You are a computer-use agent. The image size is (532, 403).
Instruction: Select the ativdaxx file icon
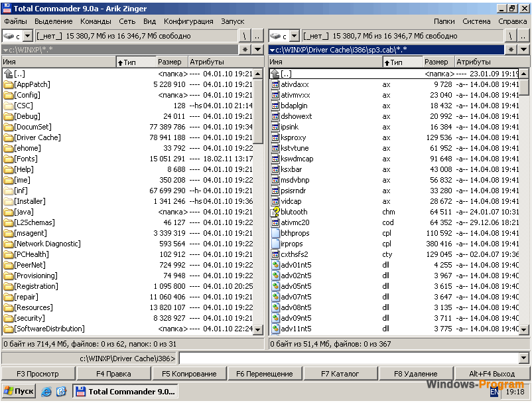(x=275, y=84)
